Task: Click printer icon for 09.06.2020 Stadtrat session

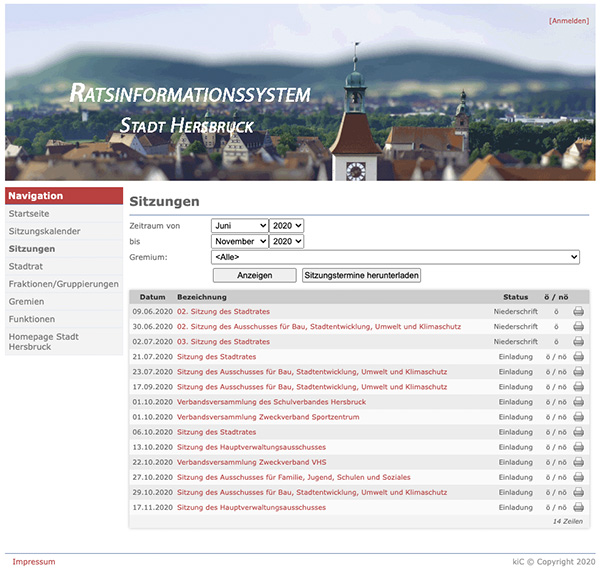Action: click(x=578, y=312)
